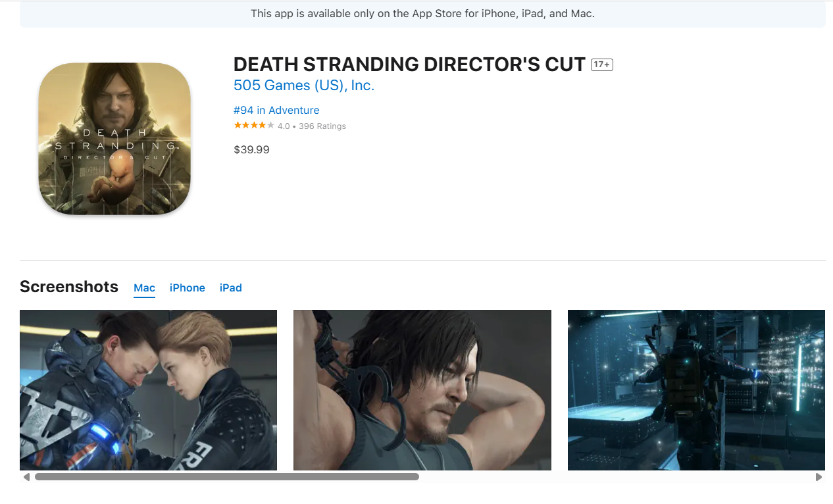The image size is (833, 504).
Task: Open screenshot of two characters touching foreheads
Action: (148, 390)
